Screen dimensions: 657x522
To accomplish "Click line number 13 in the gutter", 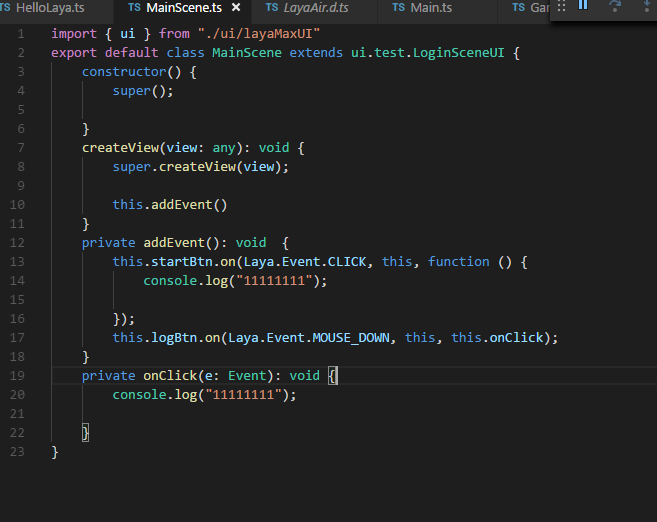I will click(20, 261).
